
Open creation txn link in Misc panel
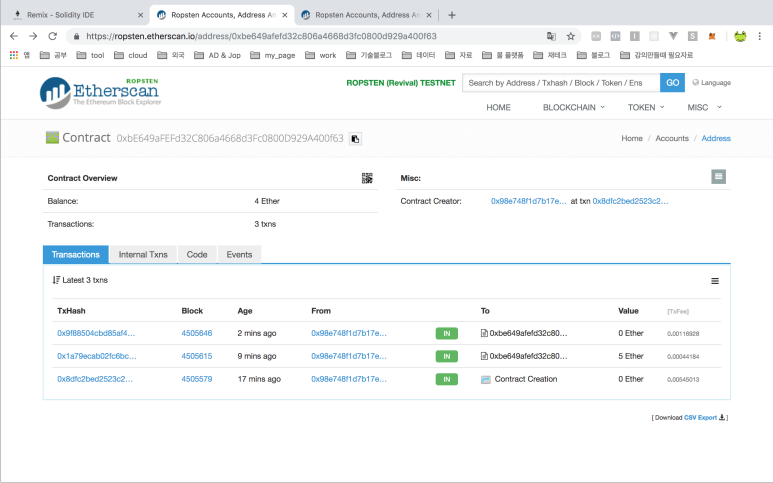(x=631, y=201)
